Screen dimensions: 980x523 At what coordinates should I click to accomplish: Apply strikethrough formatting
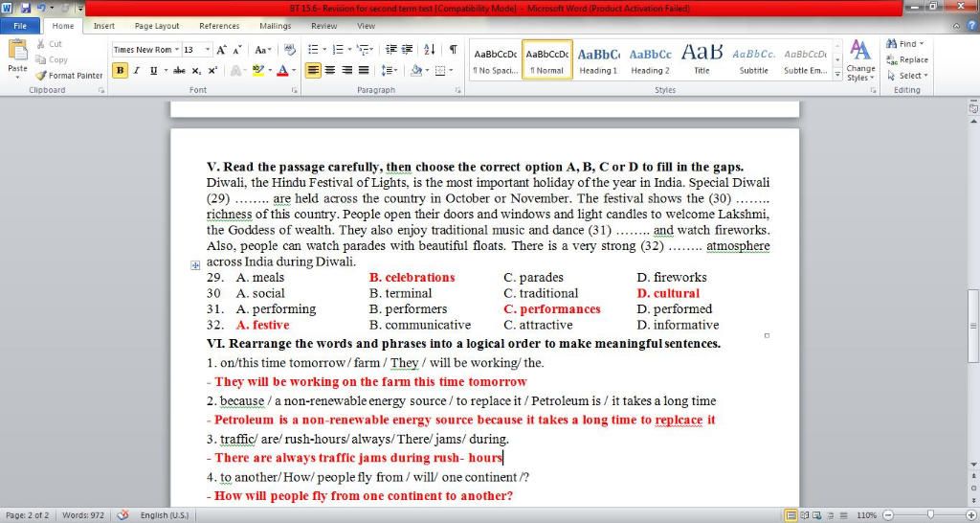point(179,71)
